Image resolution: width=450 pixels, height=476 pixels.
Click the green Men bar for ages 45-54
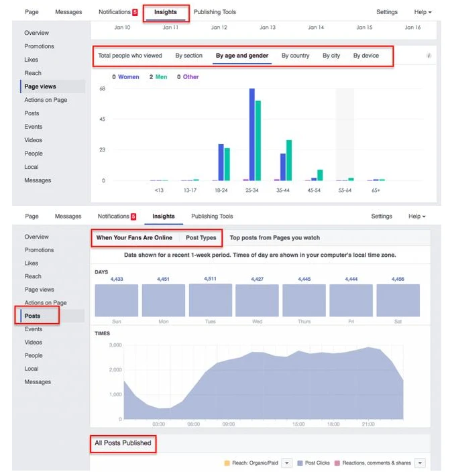[320, 176]
